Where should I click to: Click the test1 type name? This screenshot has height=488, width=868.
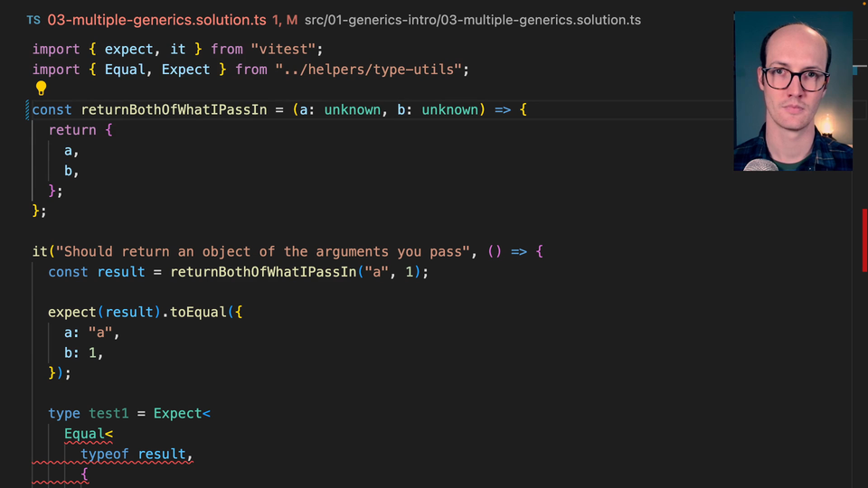[108, 413]
